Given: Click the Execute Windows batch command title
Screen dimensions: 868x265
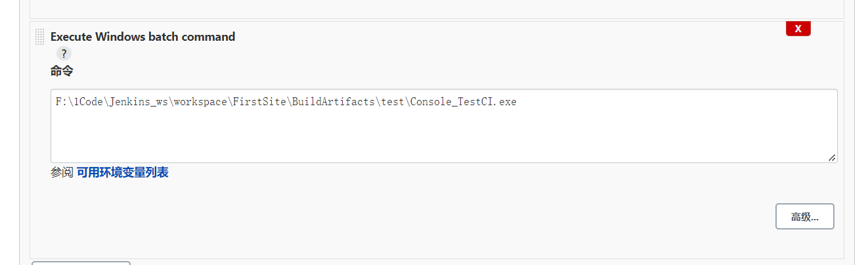Looking at the screenshot, I should pos(142,37).
